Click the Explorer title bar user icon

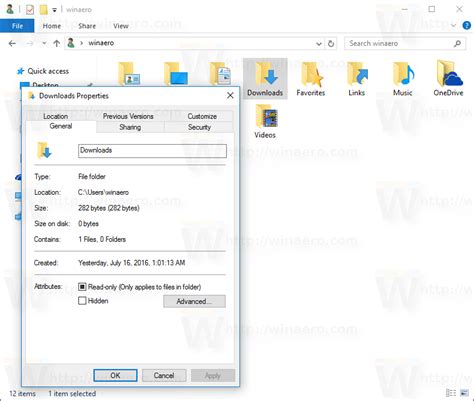(10, 9)
